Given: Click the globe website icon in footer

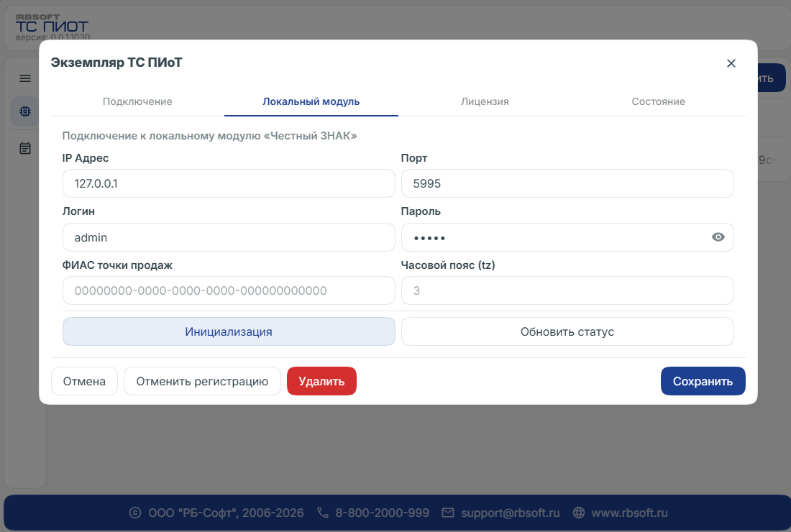Looking at the screenshot, I should [579, 513].
